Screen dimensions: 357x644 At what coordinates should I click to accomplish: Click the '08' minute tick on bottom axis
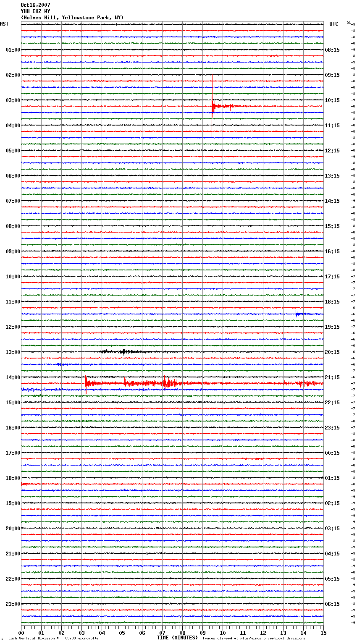coord(183,633)
